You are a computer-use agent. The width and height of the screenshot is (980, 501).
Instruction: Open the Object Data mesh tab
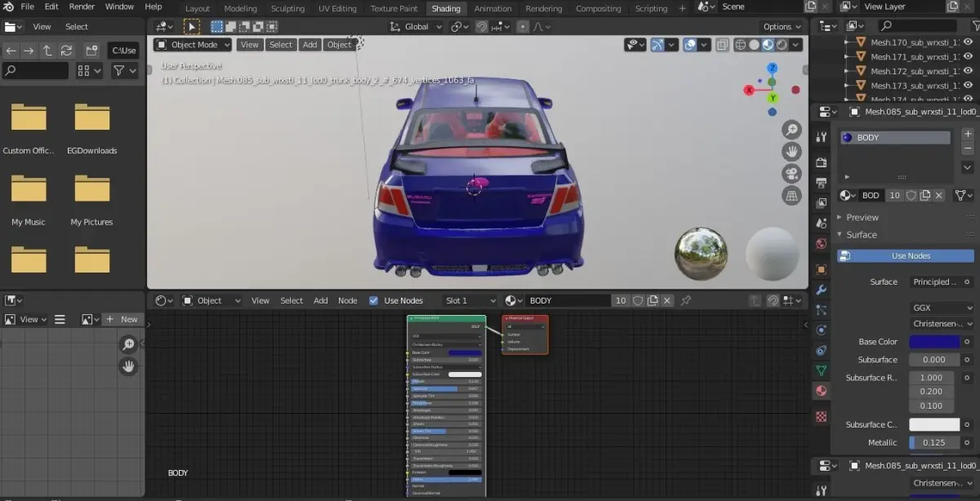click(822, 370)
